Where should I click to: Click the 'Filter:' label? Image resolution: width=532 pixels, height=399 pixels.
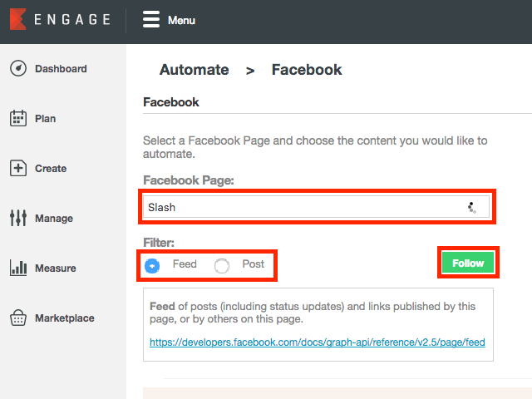coord(159,243)
